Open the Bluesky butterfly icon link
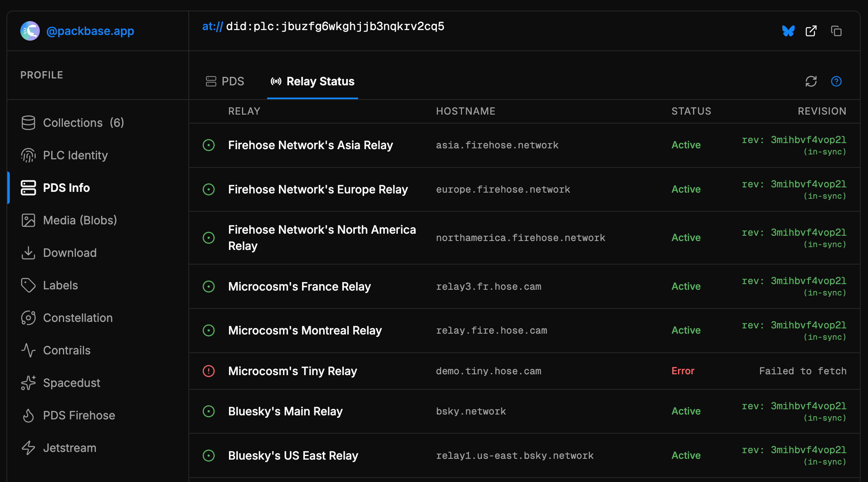The image size is (868, 482). click(x=788, y=31)
